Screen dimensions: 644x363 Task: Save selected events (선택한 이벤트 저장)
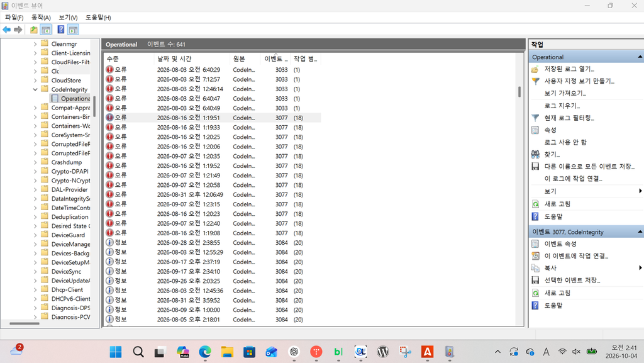[572, 281]
